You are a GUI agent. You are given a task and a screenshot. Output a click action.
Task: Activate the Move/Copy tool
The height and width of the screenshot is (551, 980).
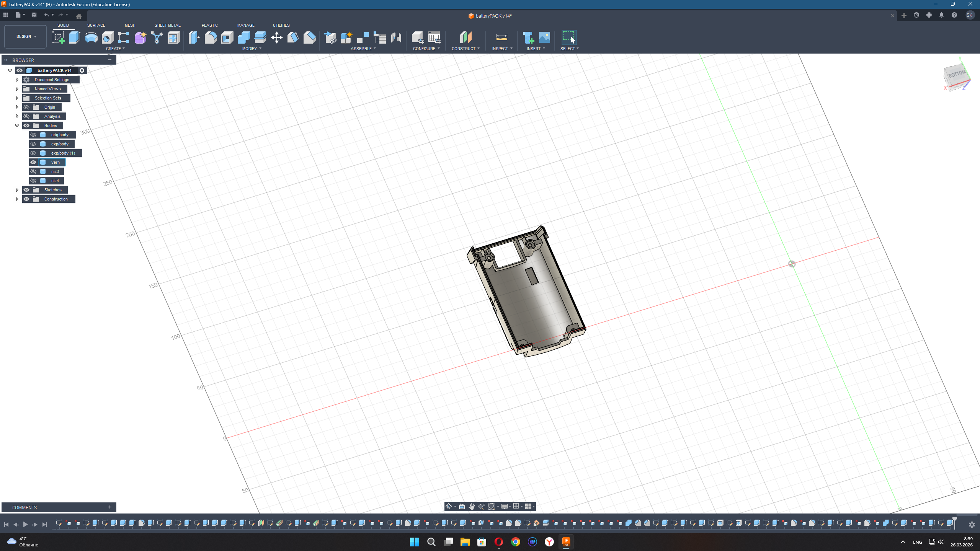click(x=276, y=37)
